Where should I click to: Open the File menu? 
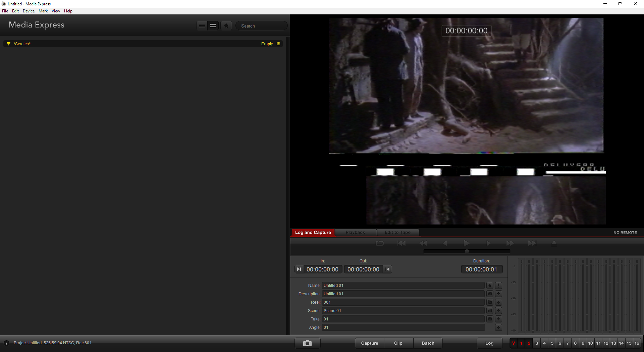tap(5, 11)
